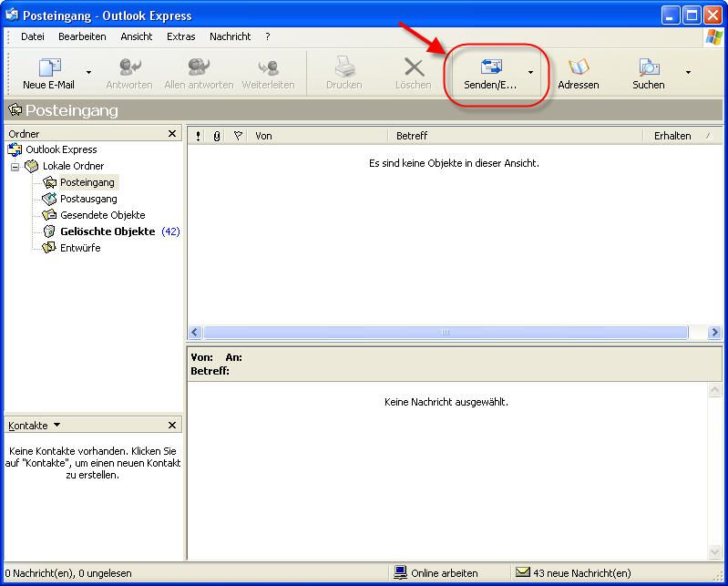Open the Ansicht menu
This screenshot has height=586, width=728.
click(137, 36)
